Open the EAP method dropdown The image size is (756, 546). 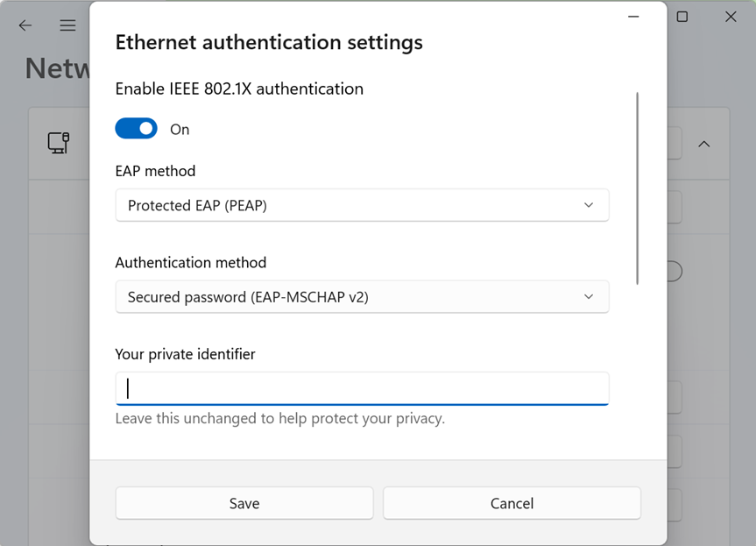tap(362, 205)
